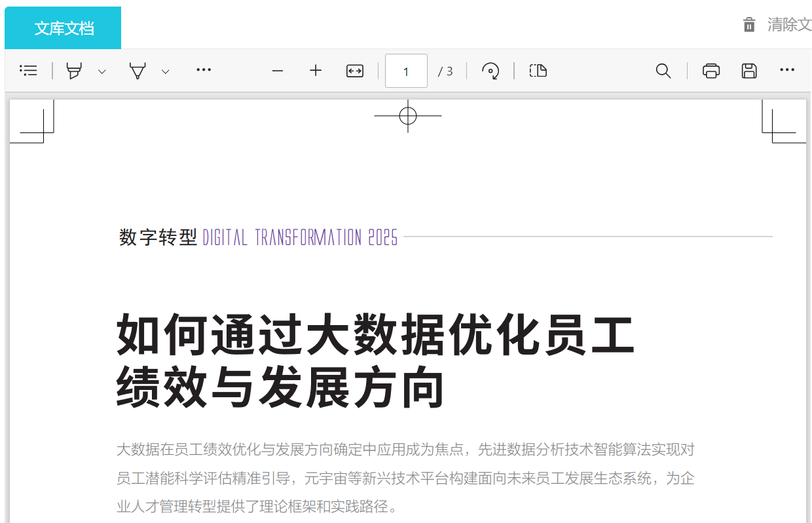Switch to the 文库文档 tab

[64, 28]
